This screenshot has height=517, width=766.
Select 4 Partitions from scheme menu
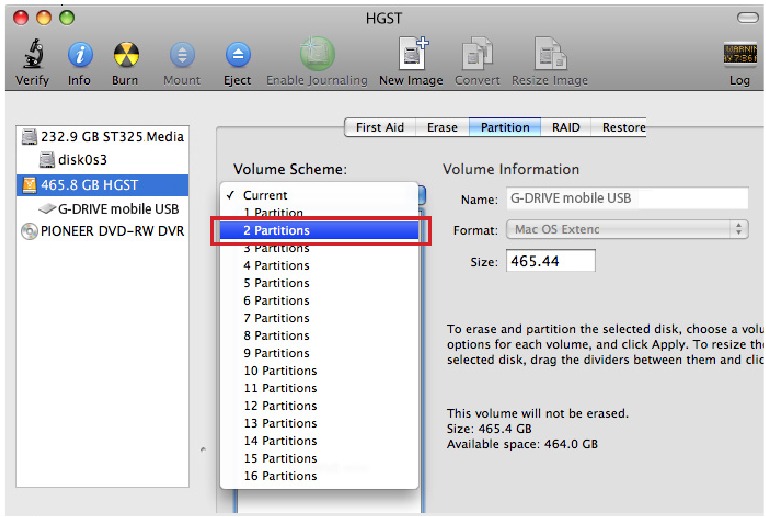click(319, 265)
